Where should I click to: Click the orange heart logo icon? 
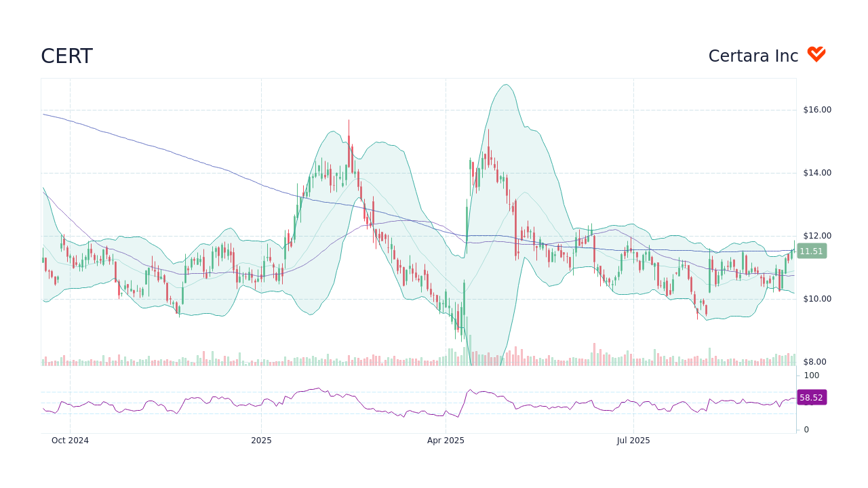point(816,53)
